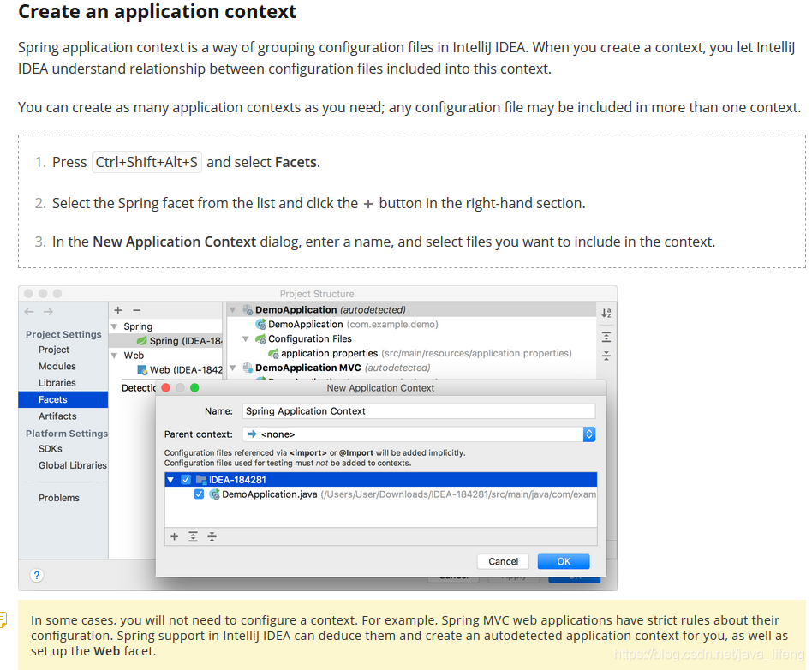812x670 pixels.
Task: Collapse DemoApplication MVC node
Action: 233,368
